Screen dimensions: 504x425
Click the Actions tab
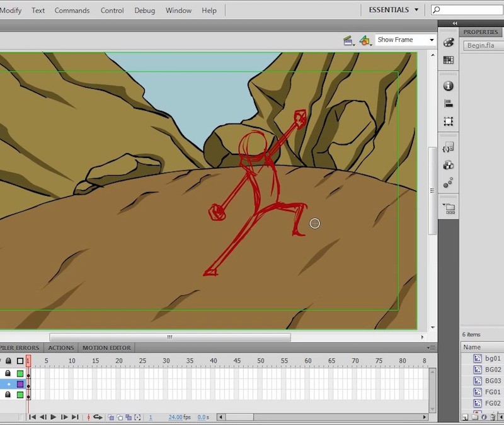pos(60,348)
